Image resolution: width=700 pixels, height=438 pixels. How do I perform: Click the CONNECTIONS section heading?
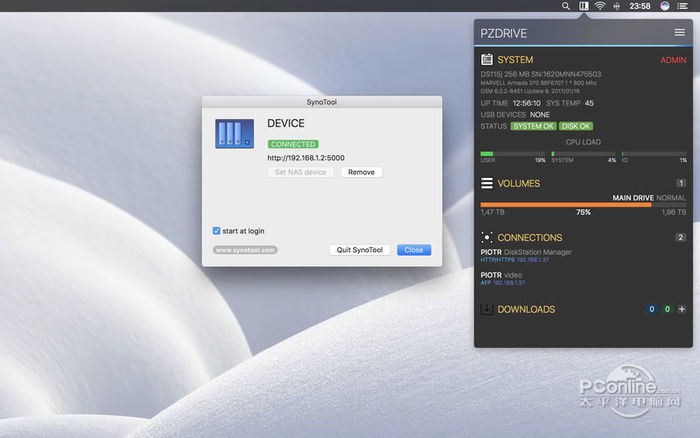(x=530, y=238)
